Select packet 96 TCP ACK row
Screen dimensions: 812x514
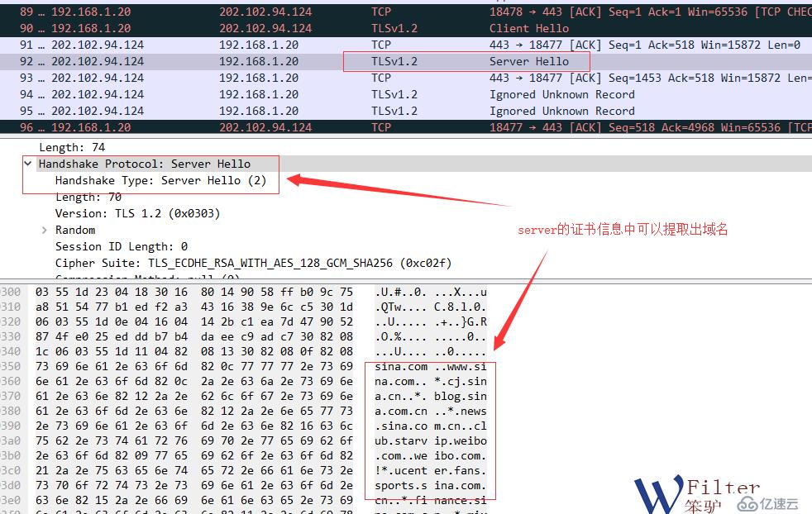click(406, 127)
